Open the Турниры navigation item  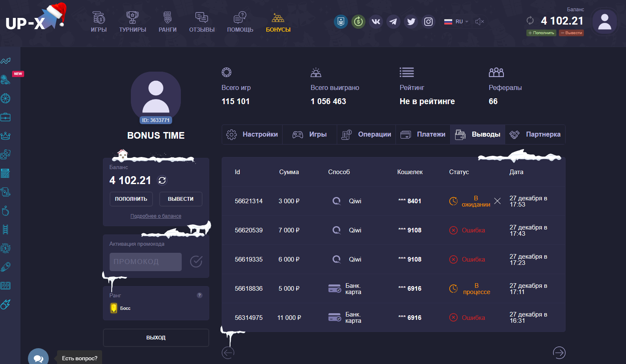click(x=133, y=22)
